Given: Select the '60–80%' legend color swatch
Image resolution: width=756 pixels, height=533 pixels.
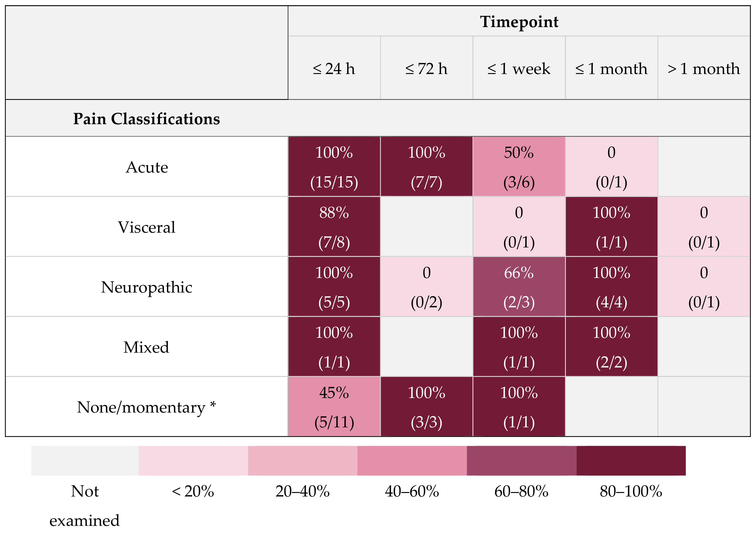Looking at the screenshot, I should point(521,461).
